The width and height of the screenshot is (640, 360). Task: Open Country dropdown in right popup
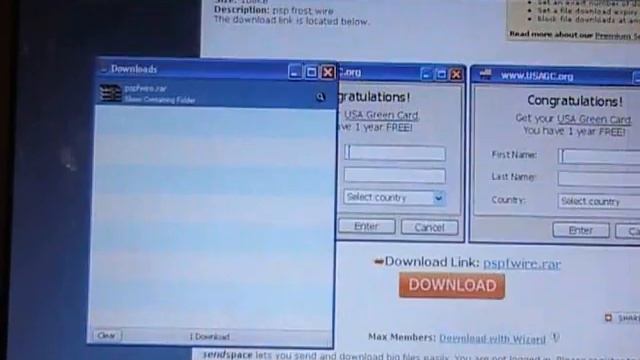tap(599, 201)
